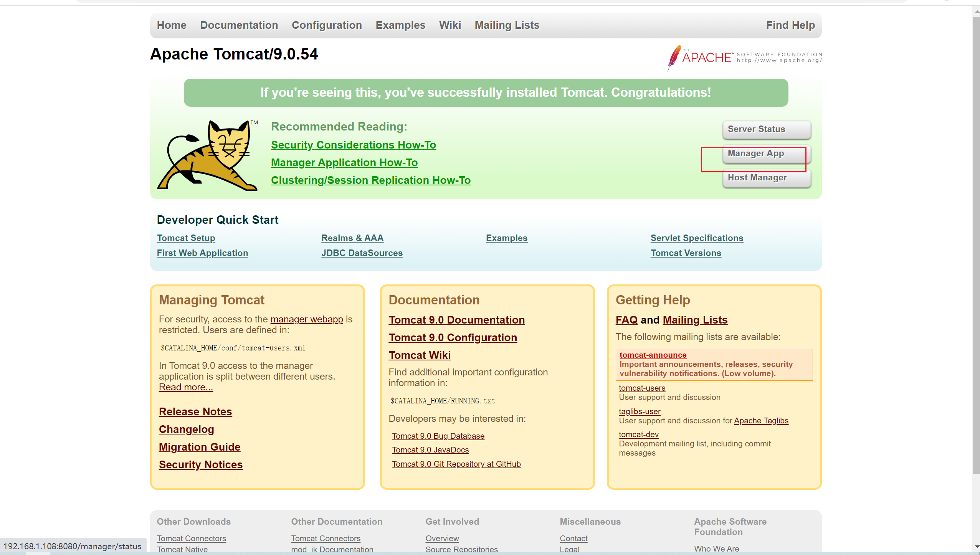Open the Release Notes link
Viewport: 980px width, 555px height.
195,411
